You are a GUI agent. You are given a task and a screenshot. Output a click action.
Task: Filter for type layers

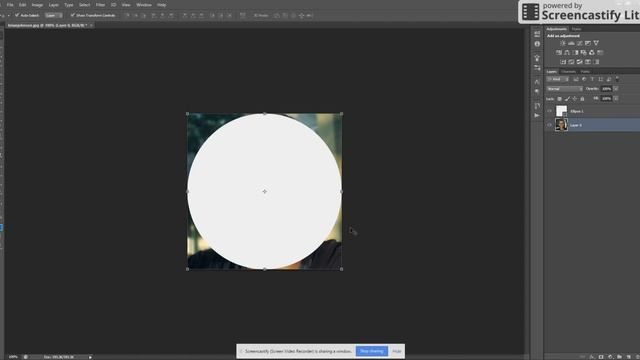click(592, 79)
